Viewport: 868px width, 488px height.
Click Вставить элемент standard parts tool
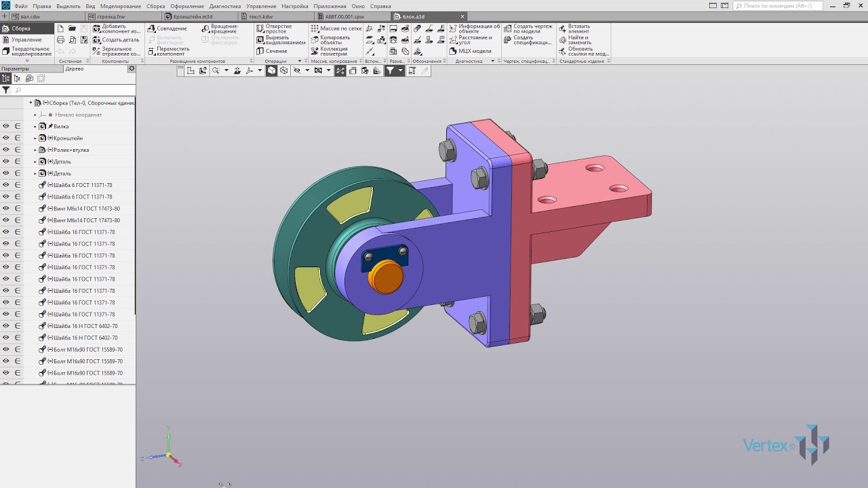[x=574, y=29]
